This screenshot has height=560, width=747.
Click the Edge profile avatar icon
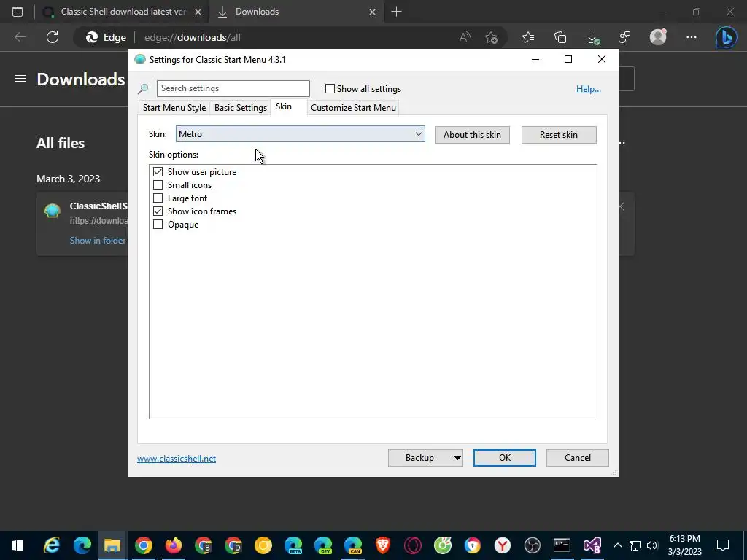(658, 37)
